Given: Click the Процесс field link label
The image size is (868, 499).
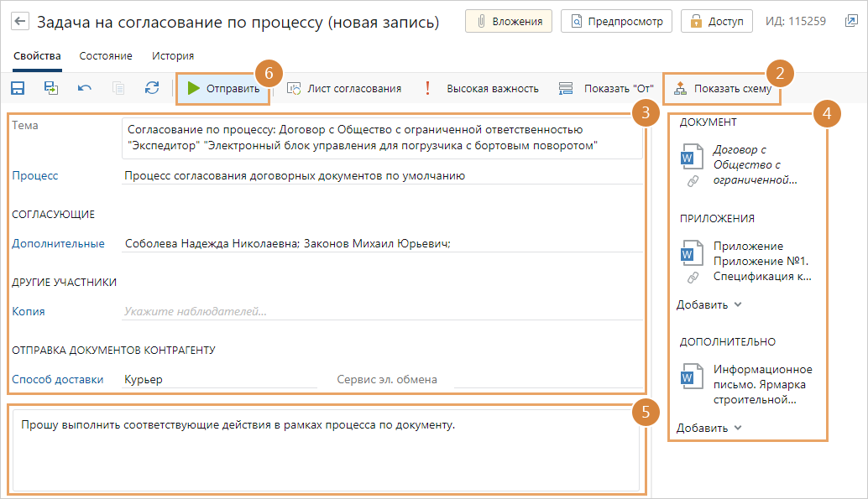Looking at the screenshot, I should 35,176.
